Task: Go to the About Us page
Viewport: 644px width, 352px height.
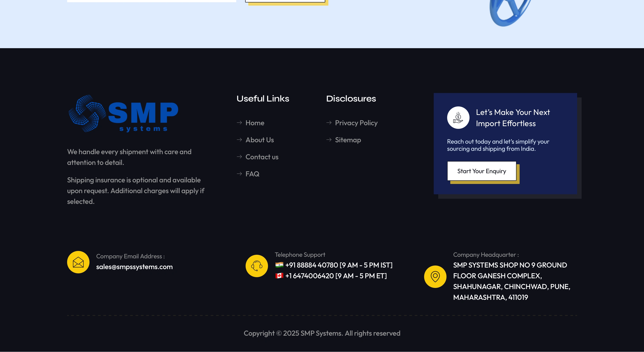Action: click(259, 140)
